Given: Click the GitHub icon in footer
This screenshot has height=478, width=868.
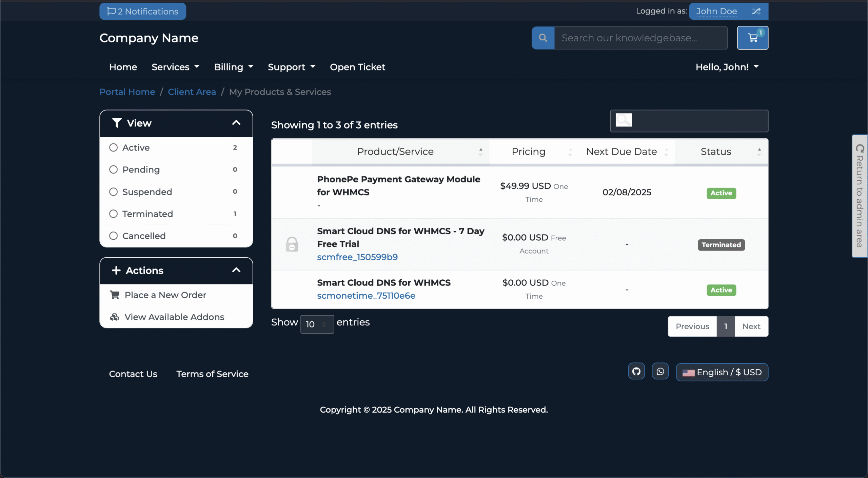Looking at the screenshot, I should pos(636,372).
